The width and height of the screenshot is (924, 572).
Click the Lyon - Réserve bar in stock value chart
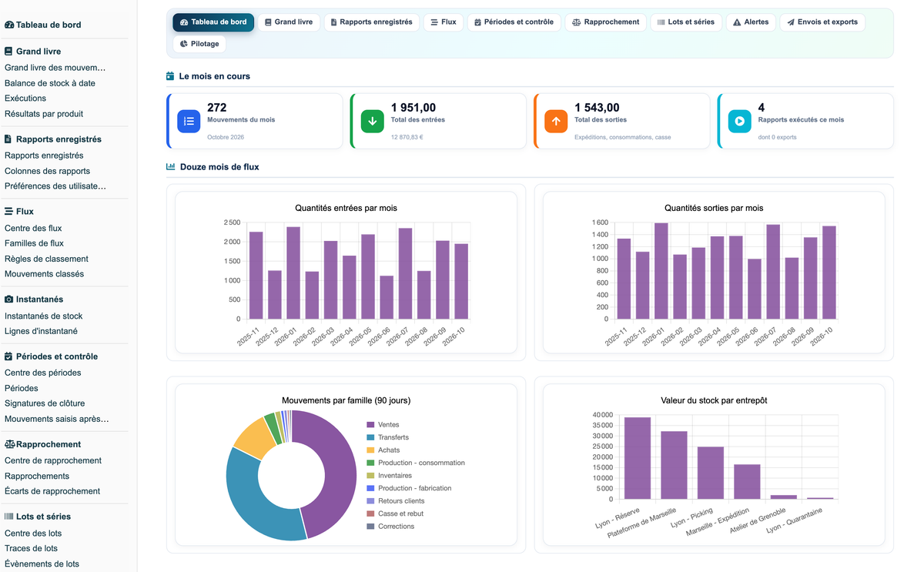click(638, 458)
